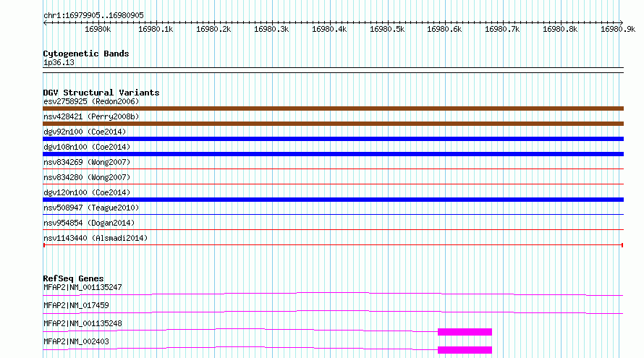Screen dimensions: 644x358
Task: Click the 16980.2k ruler tick label
Action: click(213, 29)
